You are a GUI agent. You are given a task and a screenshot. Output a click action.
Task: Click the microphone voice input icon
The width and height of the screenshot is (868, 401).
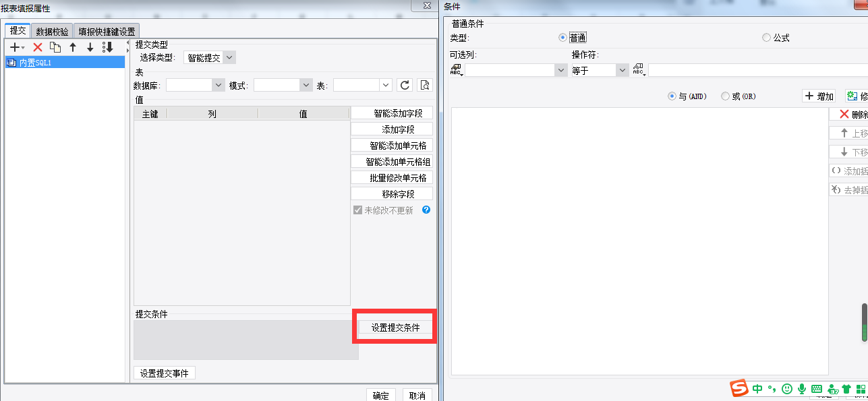click(x=802, y=389)
